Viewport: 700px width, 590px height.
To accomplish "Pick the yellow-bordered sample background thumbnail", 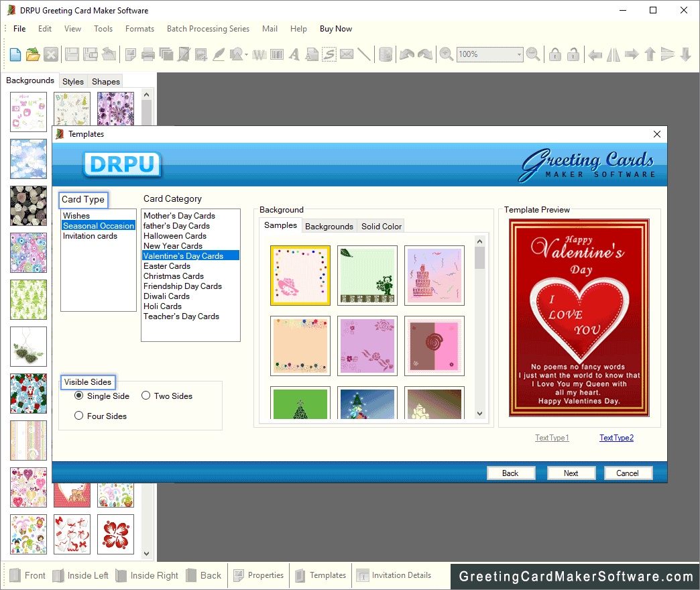I will tap(300, 276).
